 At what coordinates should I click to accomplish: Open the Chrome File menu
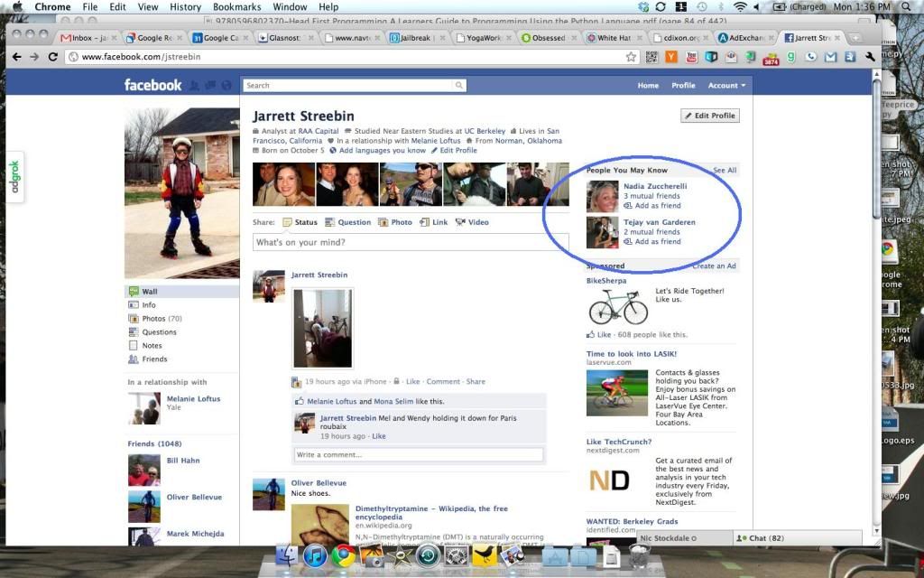click(x=90, y=7)
